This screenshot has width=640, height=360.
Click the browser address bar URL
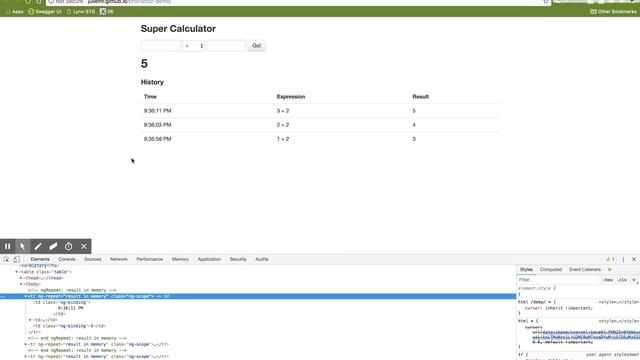click(129, 2)
